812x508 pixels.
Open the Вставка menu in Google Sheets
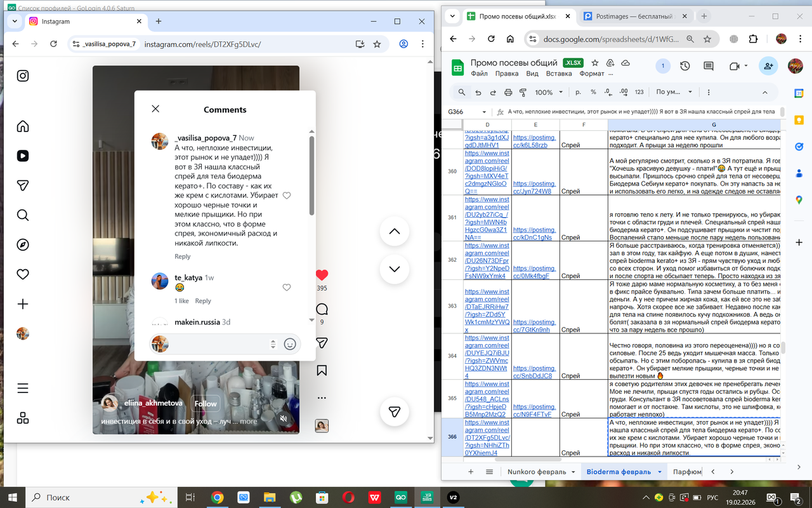click(559, 74)
